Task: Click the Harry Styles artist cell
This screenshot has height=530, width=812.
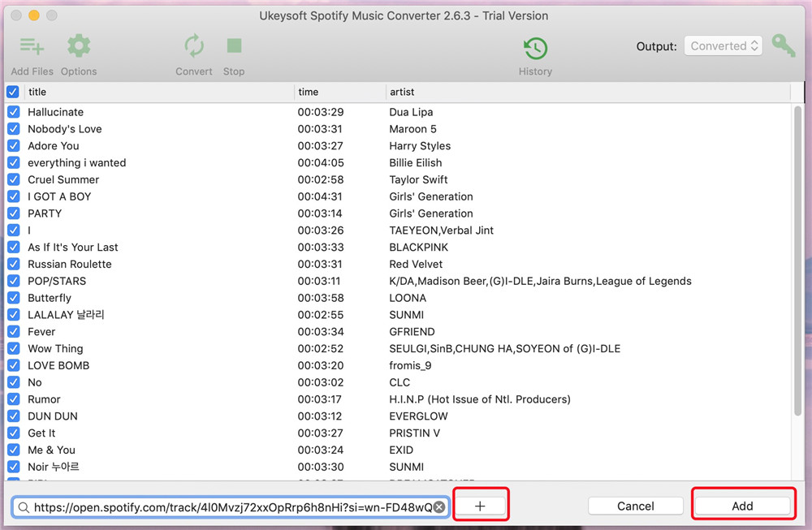Action: tap(420, 146)
